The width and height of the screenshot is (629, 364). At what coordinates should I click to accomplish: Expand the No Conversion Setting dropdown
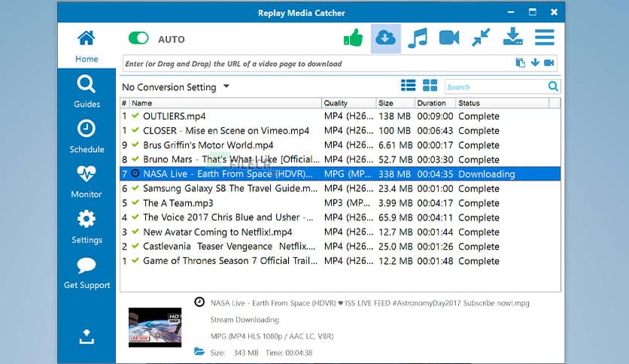[176, 87]
